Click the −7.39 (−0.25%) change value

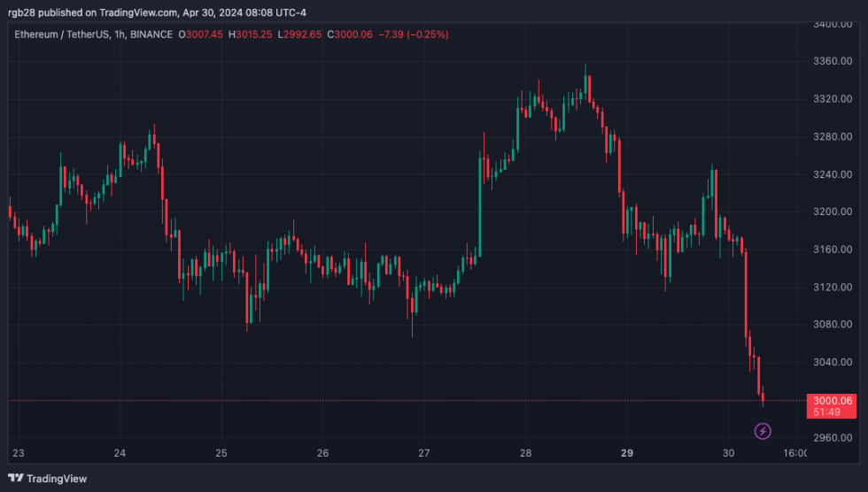tap(415, 35)
